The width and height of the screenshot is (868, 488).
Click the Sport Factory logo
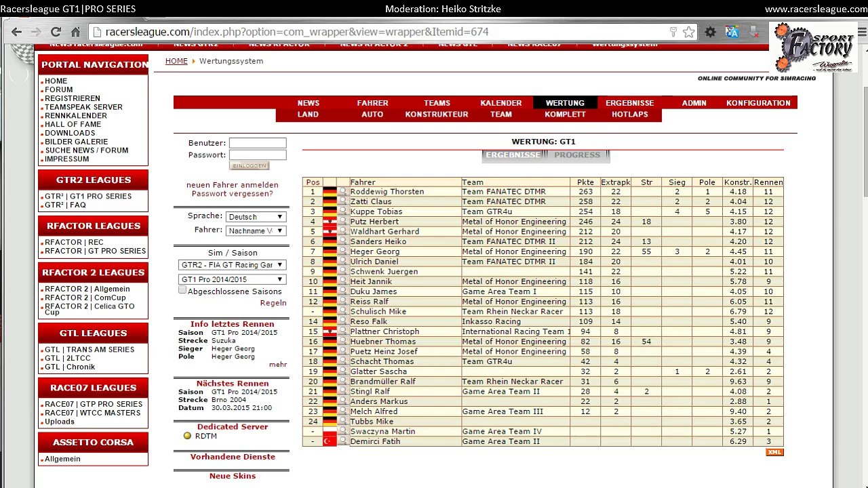pos(813,47)
